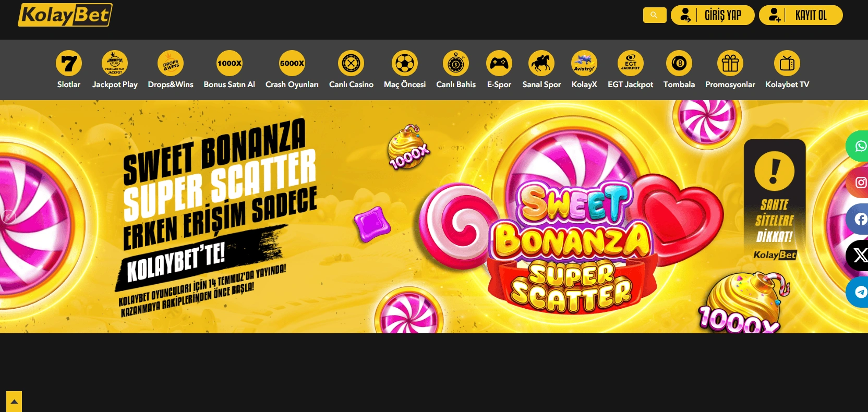Open the Slotlar category icon
The width and height of the screenshot is (868, 412).
pyautogui.click(x=69, y=63)
